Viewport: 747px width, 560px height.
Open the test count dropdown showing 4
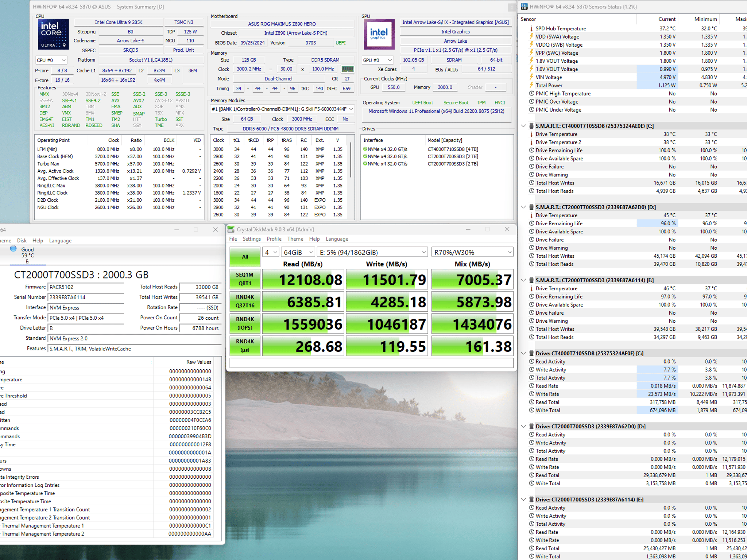[x=271, y=252]
